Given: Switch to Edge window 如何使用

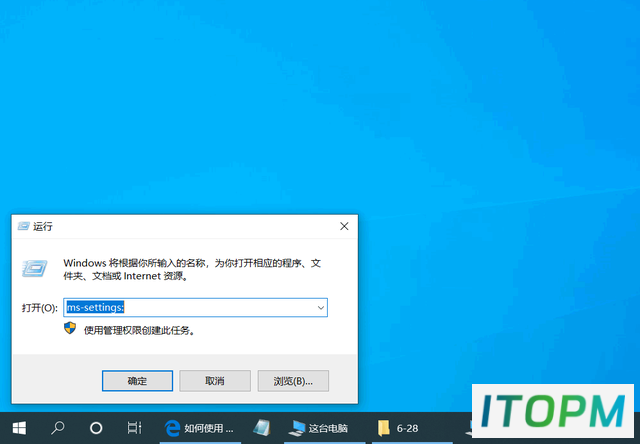Looking at the screenshot, I should (200, 428).
